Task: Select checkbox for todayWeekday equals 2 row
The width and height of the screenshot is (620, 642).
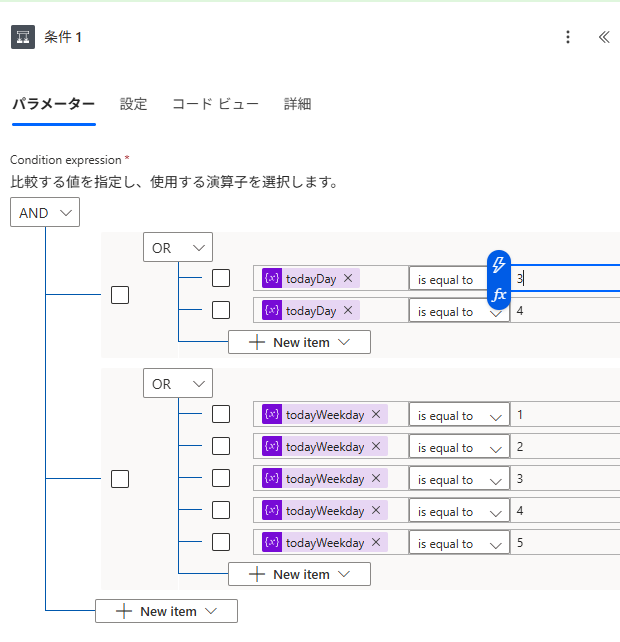Action: [x=221, y=446]
